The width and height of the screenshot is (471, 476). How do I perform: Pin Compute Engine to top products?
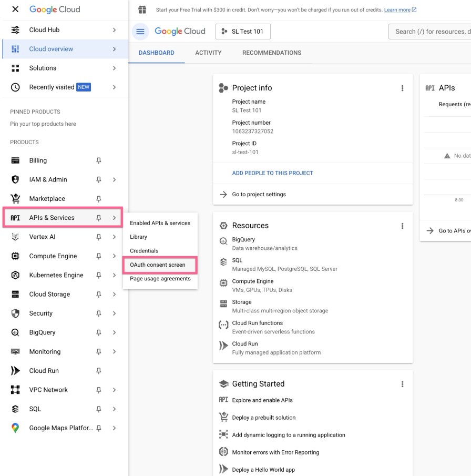tap(98, 256)
